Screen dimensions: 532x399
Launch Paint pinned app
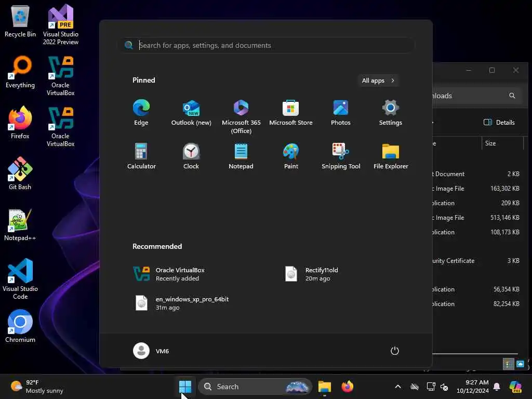[x=291, y=156]
